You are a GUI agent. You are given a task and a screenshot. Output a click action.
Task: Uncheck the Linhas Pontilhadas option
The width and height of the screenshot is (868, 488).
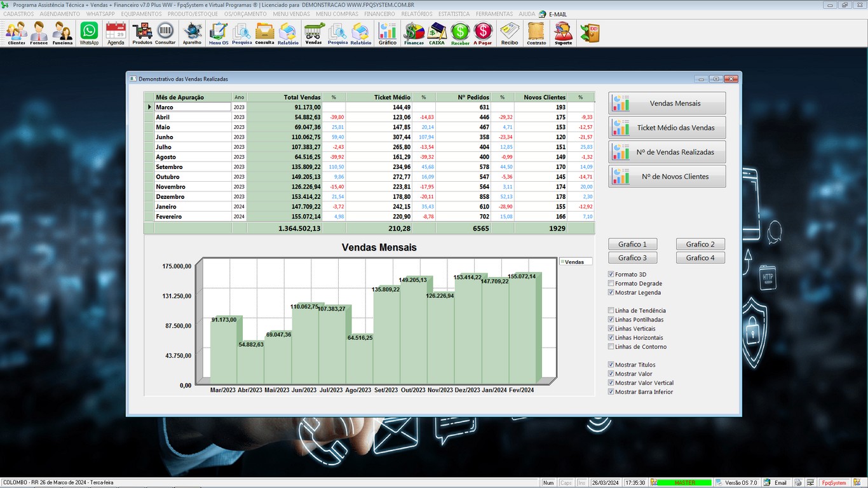(611, 320)
